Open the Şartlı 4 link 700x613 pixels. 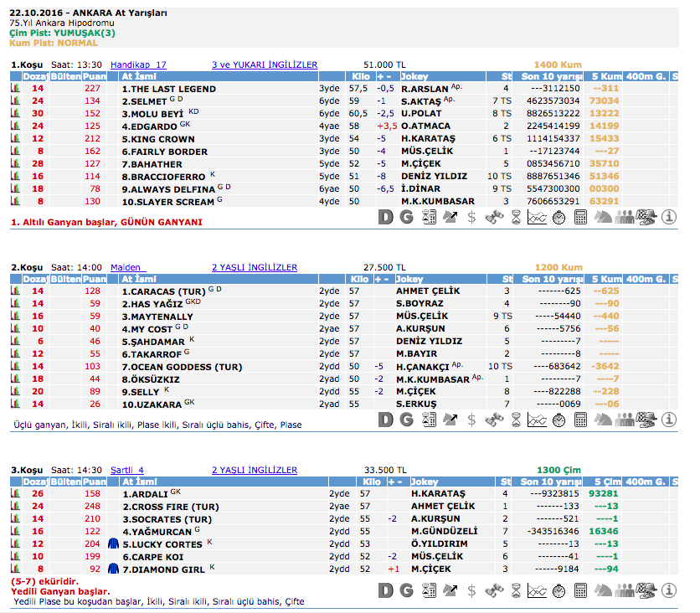(127, 470)
